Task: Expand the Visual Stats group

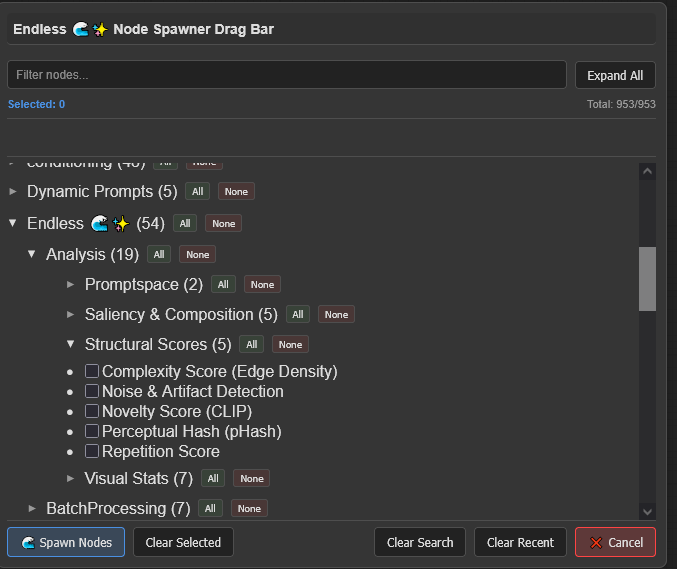Action: 71,478
